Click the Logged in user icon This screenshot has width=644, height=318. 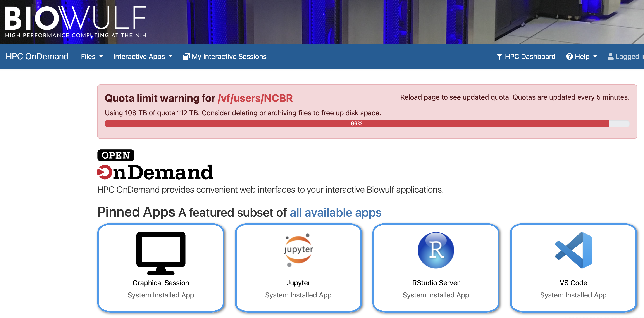(611, 57)
